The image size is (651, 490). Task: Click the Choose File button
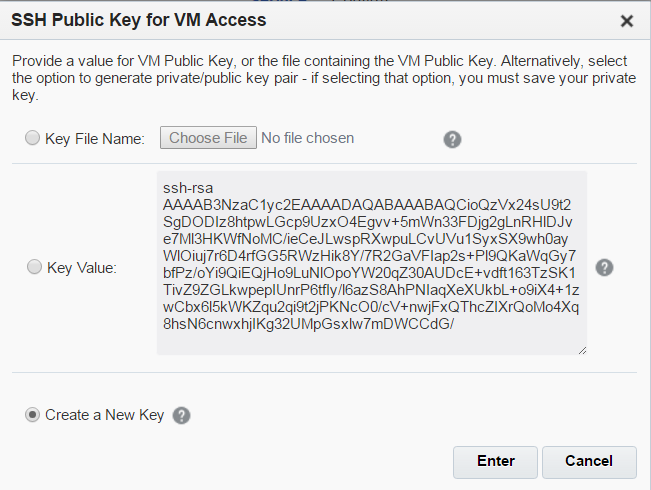coord(208,138)
